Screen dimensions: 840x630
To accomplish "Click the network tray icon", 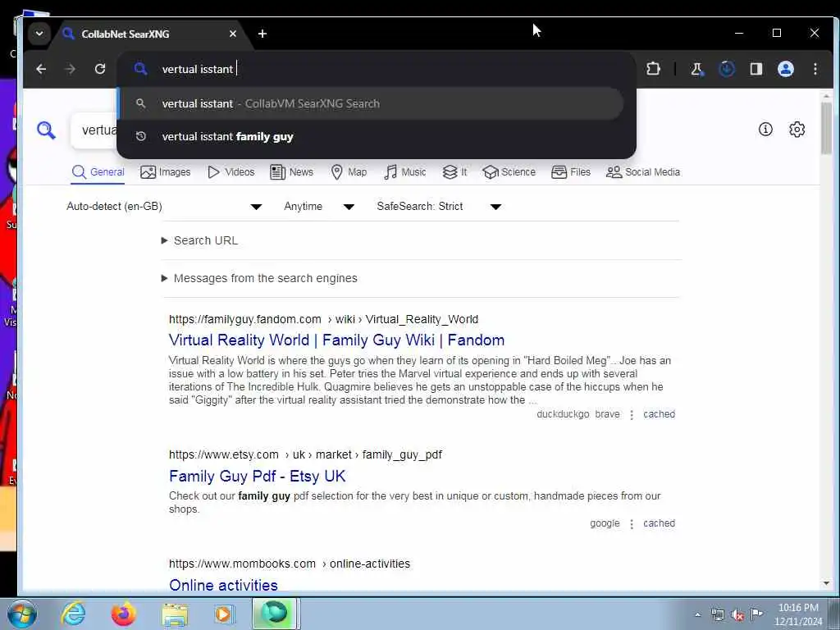I will point(718,615).
